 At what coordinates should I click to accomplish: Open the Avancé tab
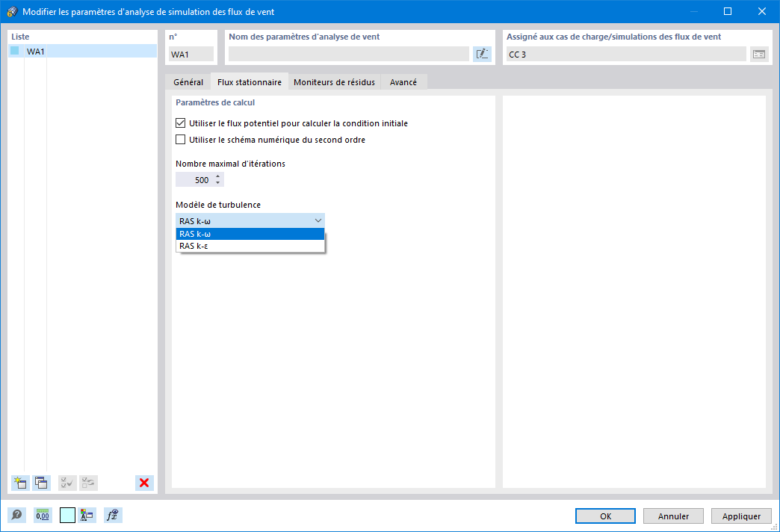pyautogui.click(x=403, y=82)
